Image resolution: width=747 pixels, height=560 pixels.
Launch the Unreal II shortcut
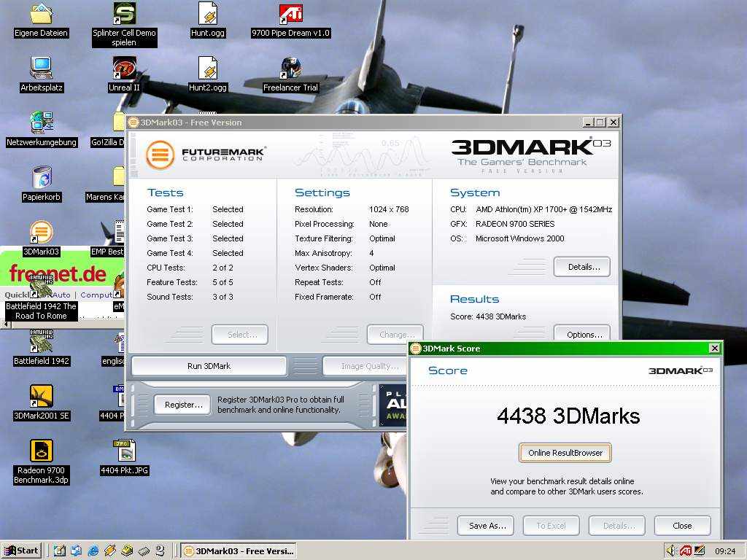(x=124, y=74)
